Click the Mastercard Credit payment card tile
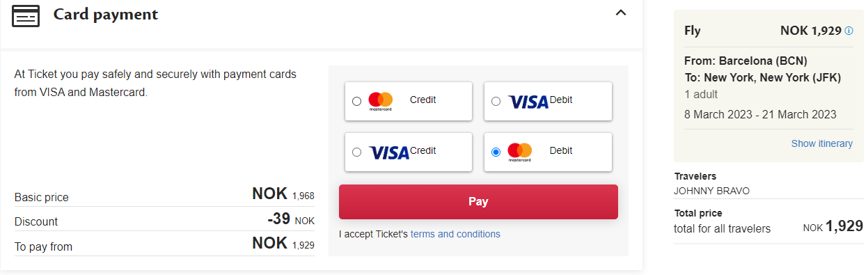868x275 pixels. [409, 101]
